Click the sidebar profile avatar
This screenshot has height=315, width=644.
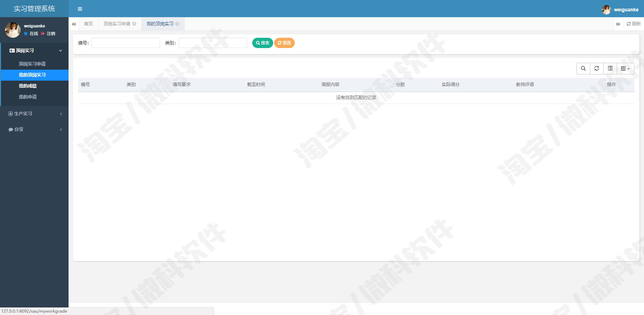(13, 30)
